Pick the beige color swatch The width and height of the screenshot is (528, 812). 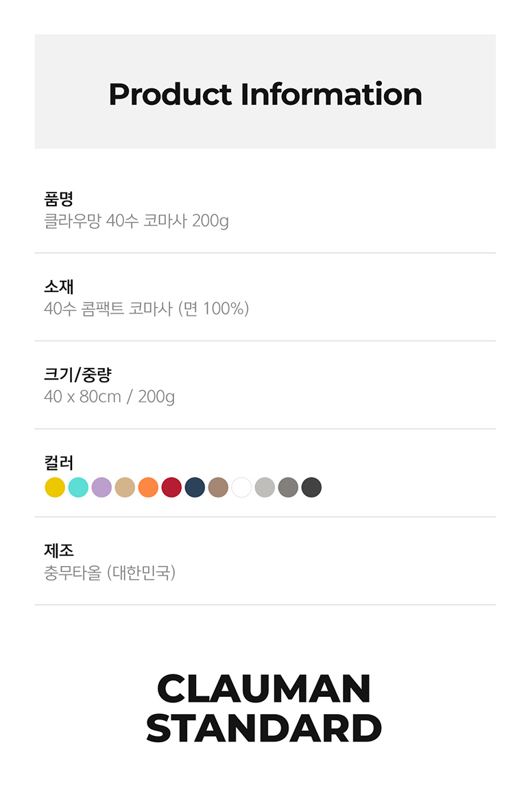(125, 487)
